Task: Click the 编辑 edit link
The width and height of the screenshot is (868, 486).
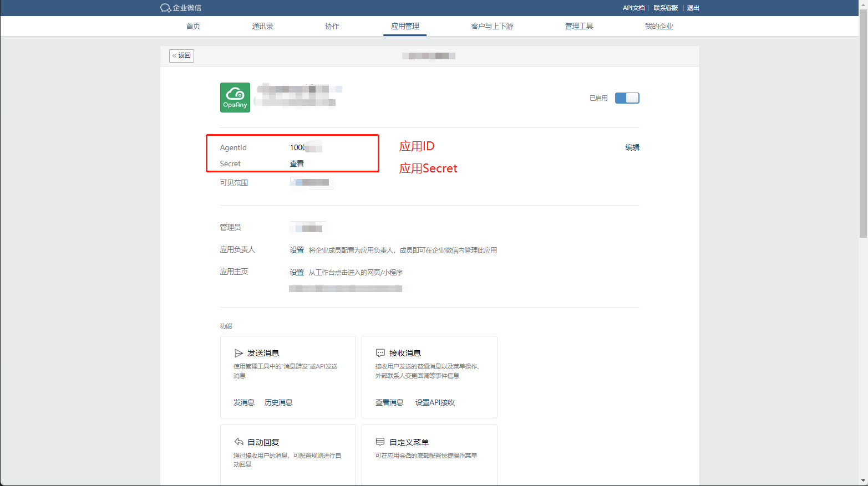Action: [632, 147]
